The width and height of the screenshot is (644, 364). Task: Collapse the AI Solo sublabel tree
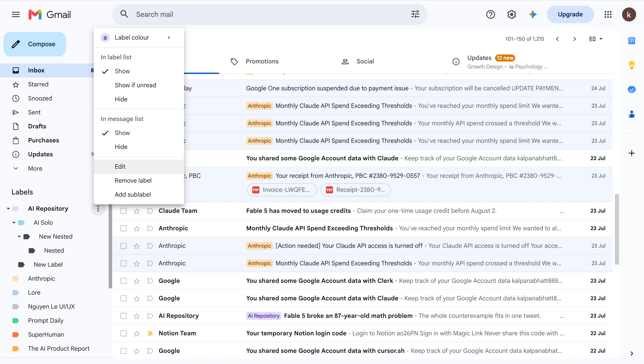coord(14,222)
